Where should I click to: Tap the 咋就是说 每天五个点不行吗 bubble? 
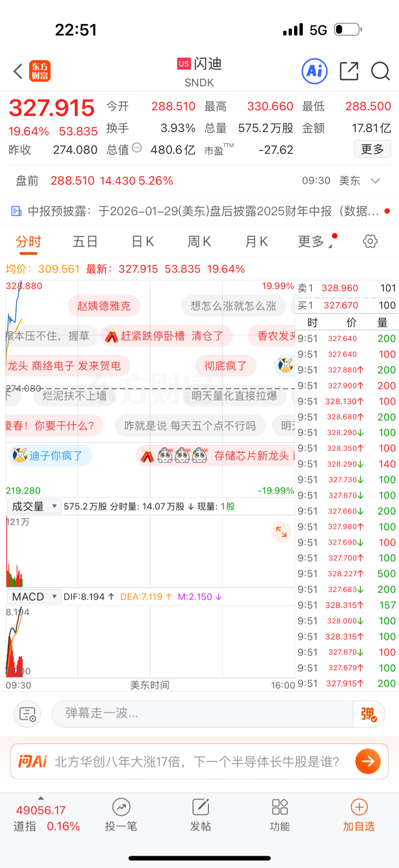click(190, 426)
